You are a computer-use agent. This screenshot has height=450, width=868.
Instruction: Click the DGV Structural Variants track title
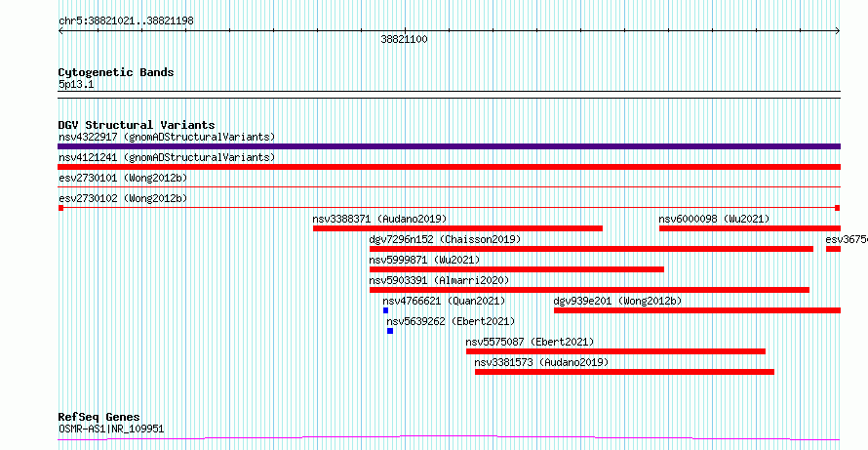tap(137, 125)
